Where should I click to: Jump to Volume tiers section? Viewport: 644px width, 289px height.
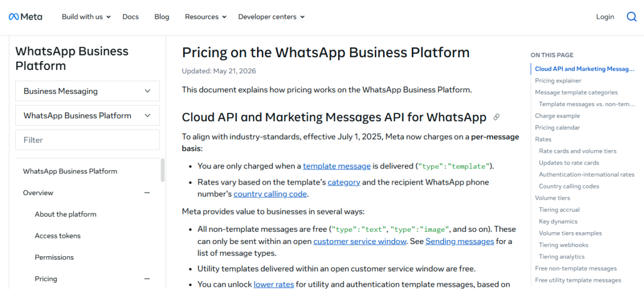coord(552,198)
